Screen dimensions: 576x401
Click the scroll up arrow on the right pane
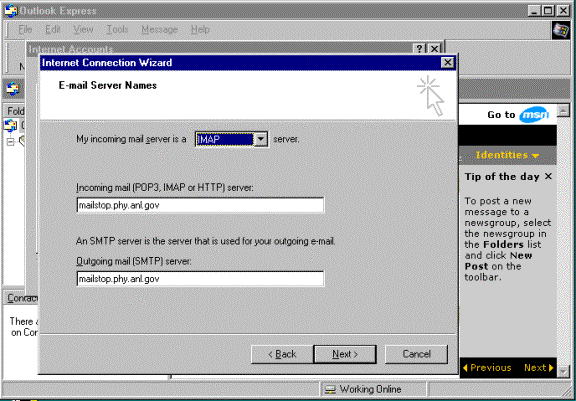point(563,110)
